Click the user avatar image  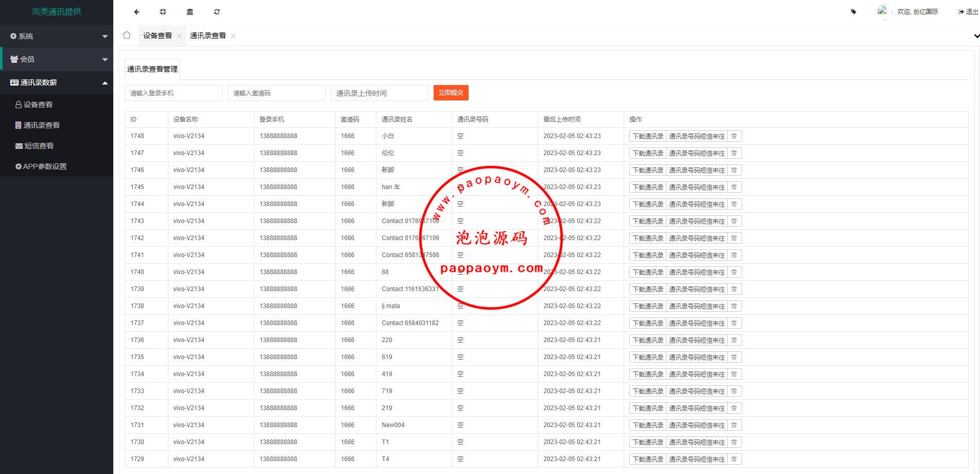tap(882, 11)
